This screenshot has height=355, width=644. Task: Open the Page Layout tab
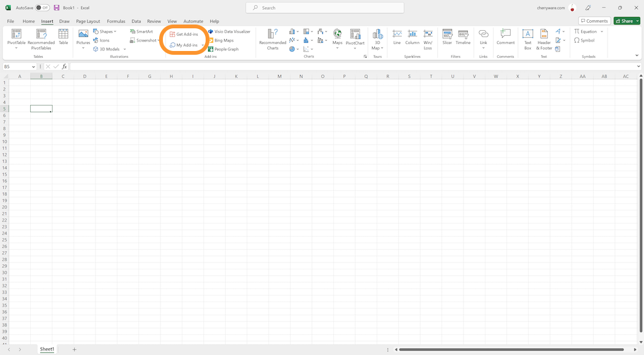[88, 21]
